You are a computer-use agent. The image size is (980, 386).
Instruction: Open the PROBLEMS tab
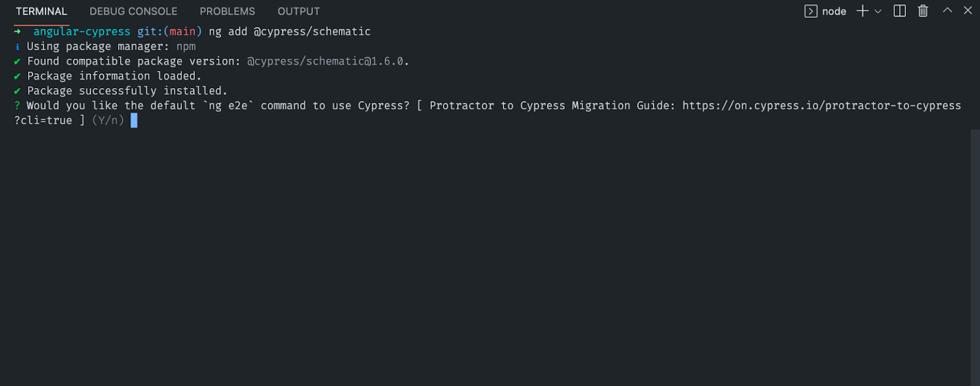pyautogui.click(x=227, y=11)
